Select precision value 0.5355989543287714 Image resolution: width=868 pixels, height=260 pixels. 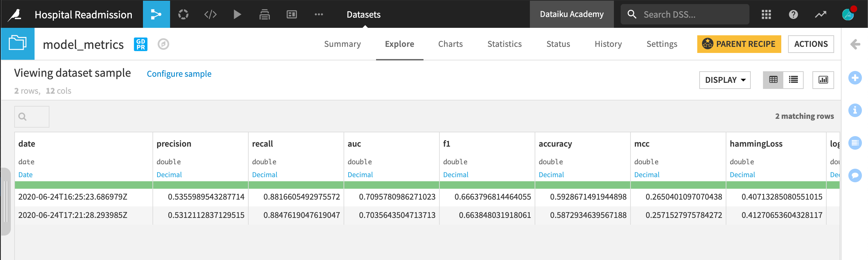(x=201, y=197)
